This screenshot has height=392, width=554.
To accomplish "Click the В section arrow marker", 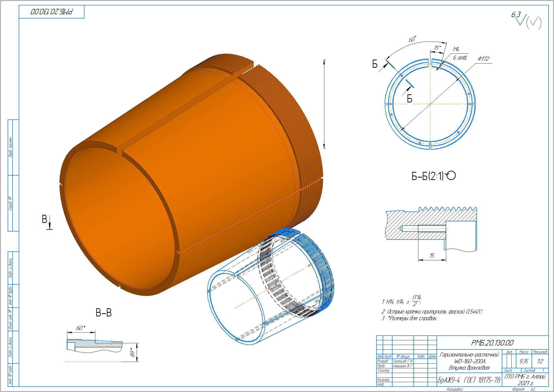I will (47, 222).
